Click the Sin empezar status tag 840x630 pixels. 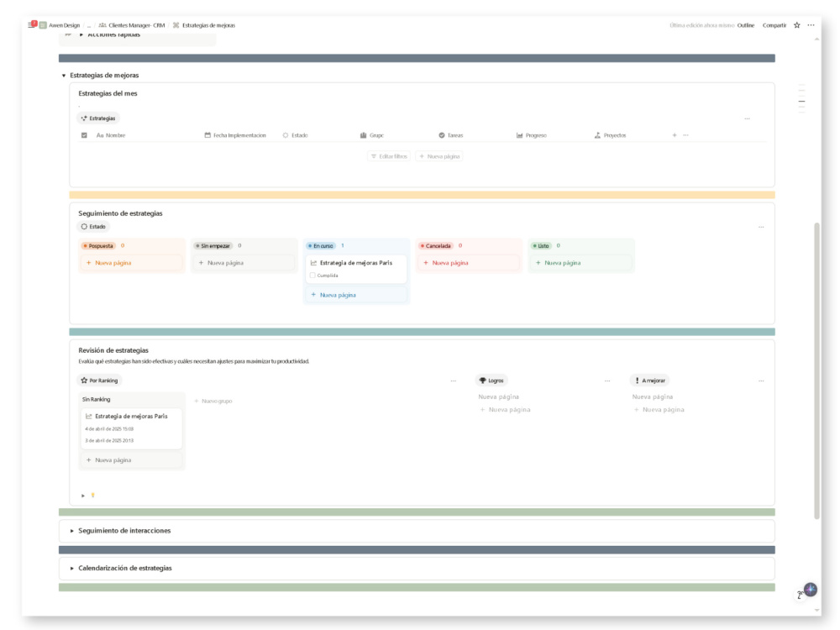pyautogui.click(x=213, y=246)
